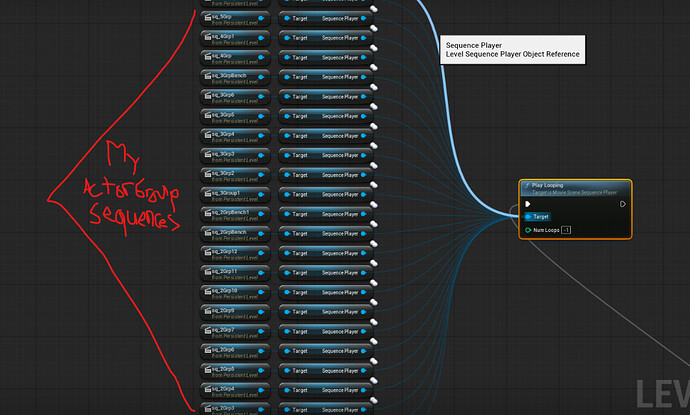690x415 pixels.
Task: Click the clapboard icon on sq_3Grp6 node
Action: tap(208, 96)
